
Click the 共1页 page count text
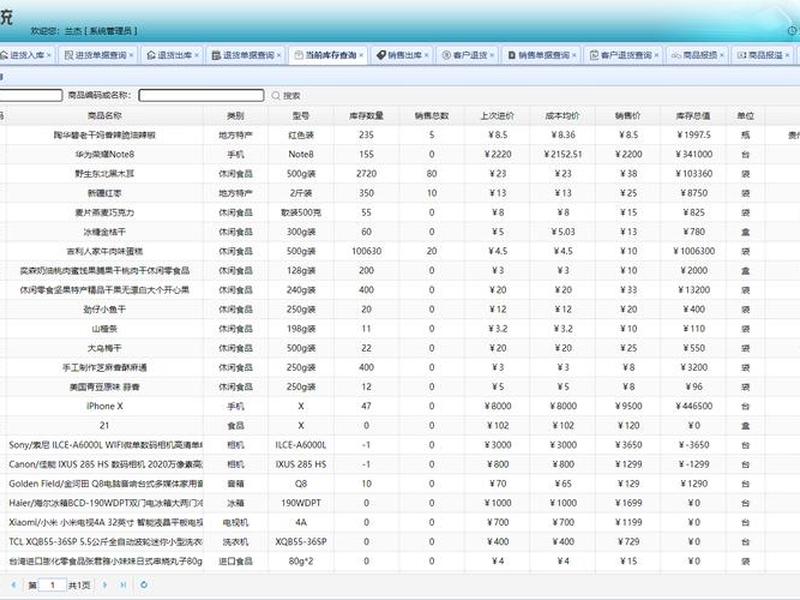point(79,585)
